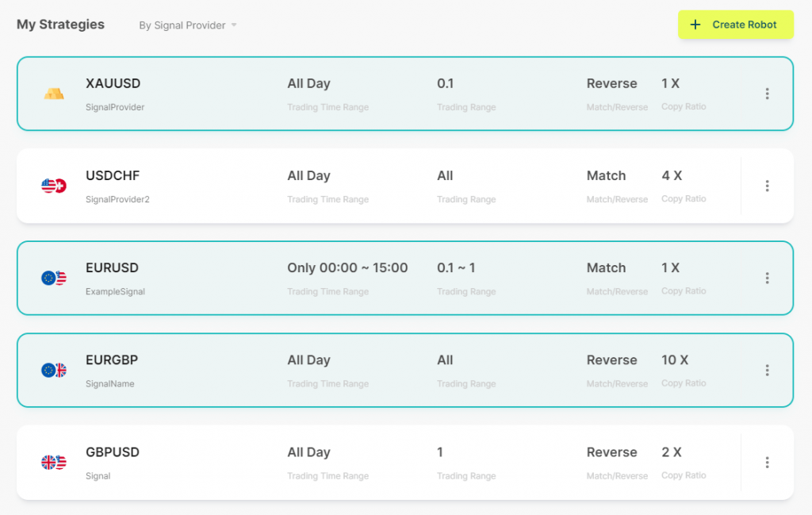Click the EURUSD flag pair icon

[x=54, y=278]
